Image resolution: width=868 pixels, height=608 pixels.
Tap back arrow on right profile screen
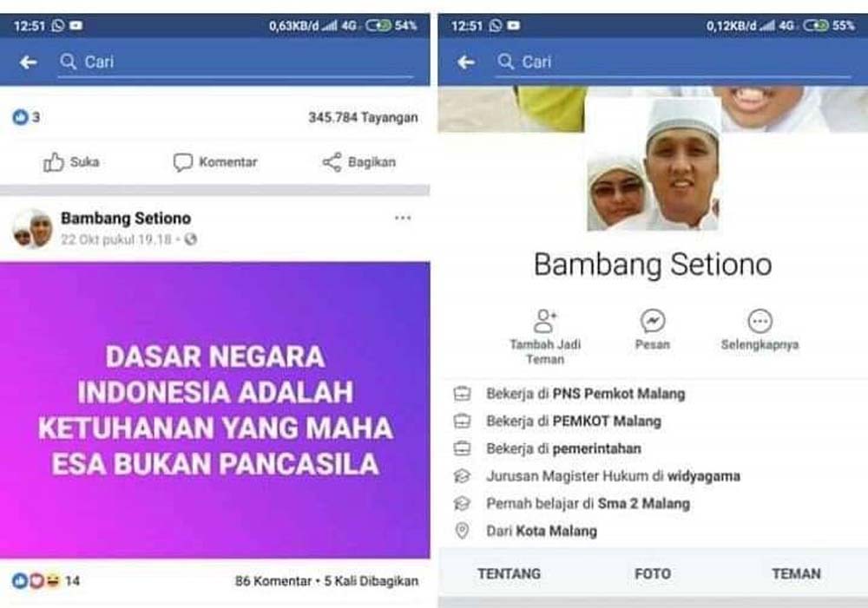click(465, 62)
